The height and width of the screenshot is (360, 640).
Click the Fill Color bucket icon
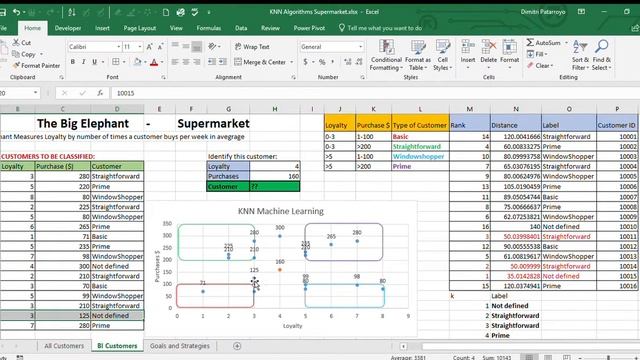138,62
